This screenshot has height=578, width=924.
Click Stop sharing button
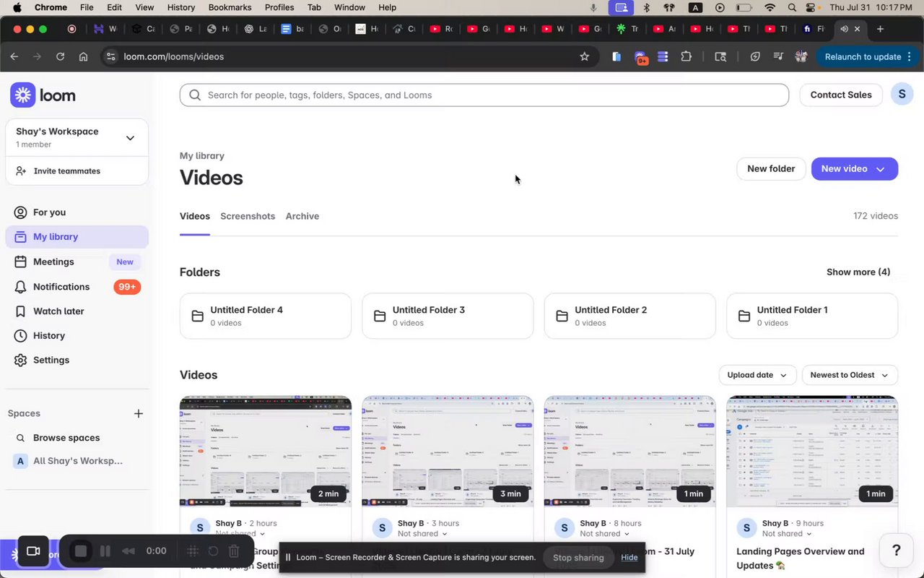click(578, 558)
